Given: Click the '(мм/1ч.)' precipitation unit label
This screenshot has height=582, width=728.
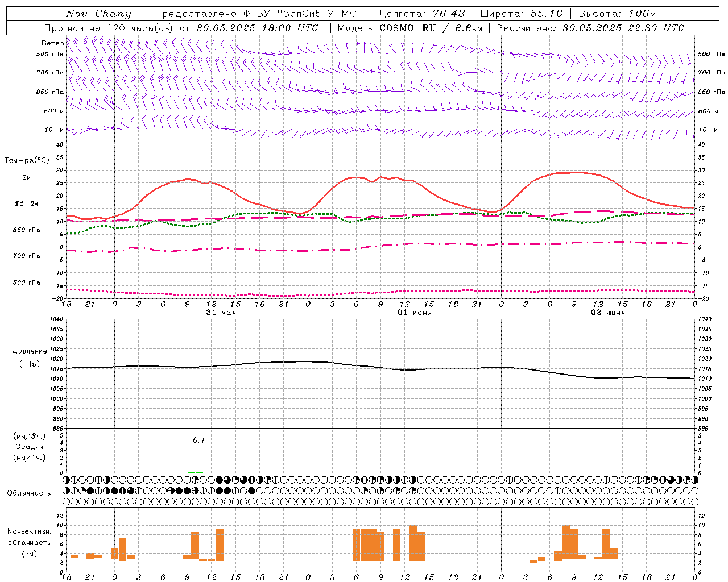Looking at the screenshot, I should pyautogui.click(x=30, y=458).
